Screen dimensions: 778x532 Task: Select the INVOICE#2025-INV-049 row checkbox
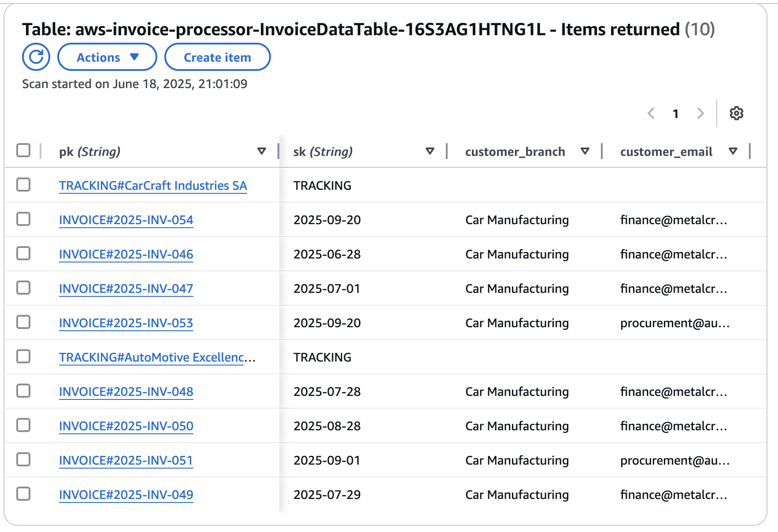[x=23, y=494]
